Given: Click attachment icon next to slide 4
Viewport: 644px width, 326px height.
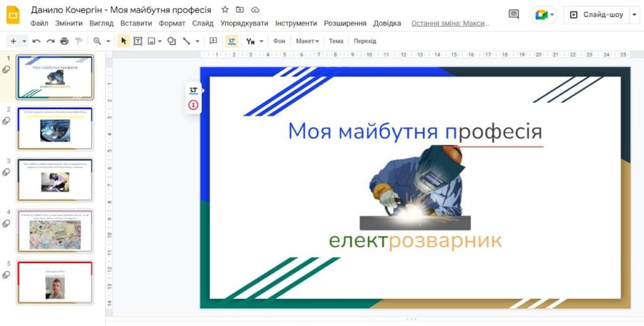Looking at the screenshot, I should [x=6, y=223].
